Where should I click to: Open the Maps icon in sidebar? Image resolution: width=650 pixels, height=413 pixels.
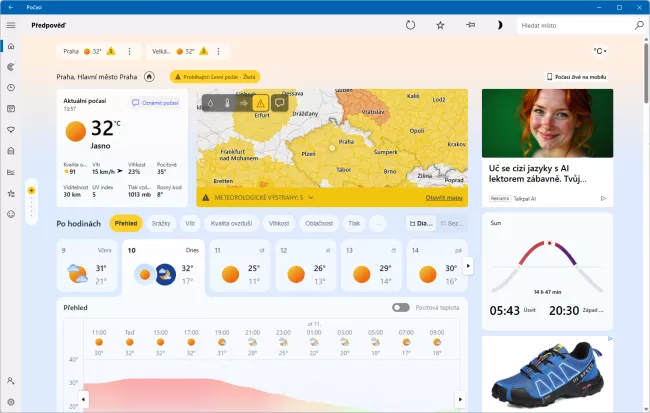(11, 67)
